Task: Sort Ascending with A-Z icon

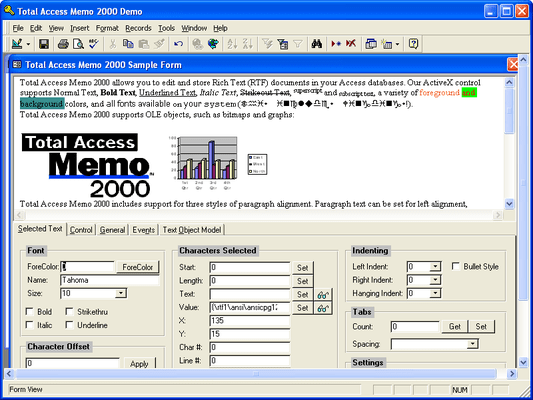Action: tap(232, 44)
